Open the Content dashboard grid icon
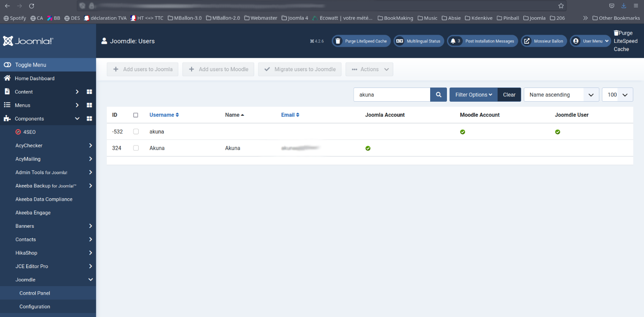This screenshot has width=644, height=317. [x=89, y=92]
